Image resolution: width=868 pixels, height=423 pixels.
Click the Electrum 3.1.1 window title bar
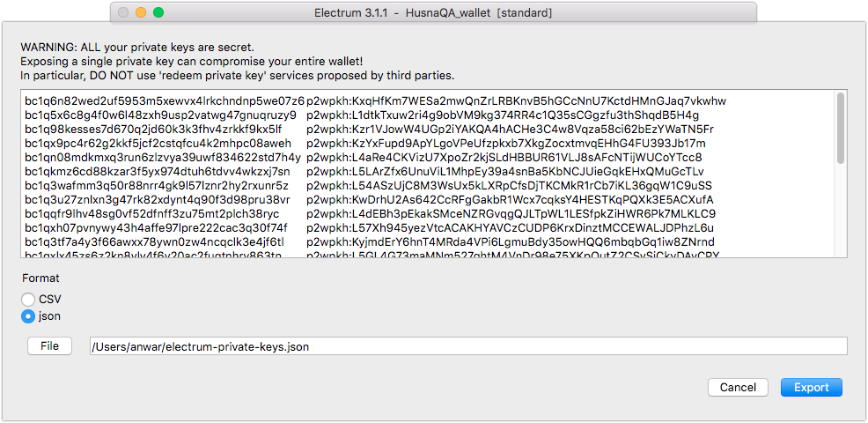[433, 12]
